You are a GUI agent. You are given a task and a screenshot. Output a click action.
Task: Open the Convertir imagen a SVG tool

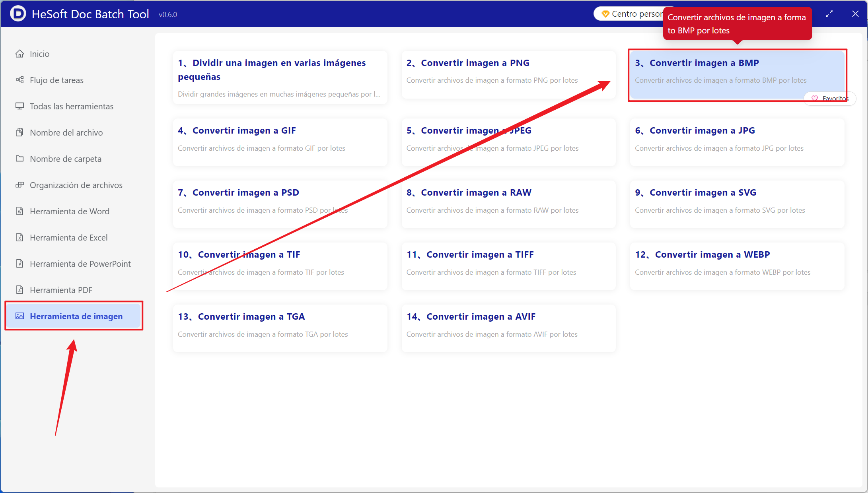click(x=737, y=204)
